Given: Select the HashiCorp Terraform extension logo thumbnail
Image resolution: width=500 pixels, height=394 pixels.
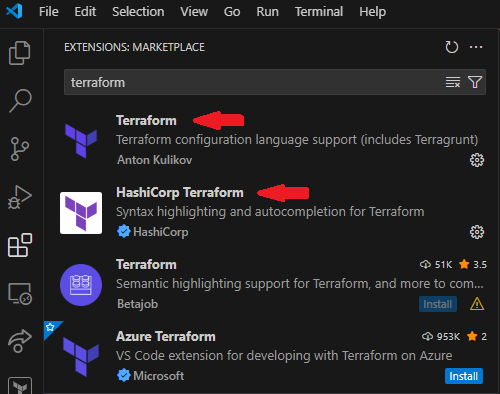Looking at the screenshot, I should pyautogui.click(x=81, y=213).
